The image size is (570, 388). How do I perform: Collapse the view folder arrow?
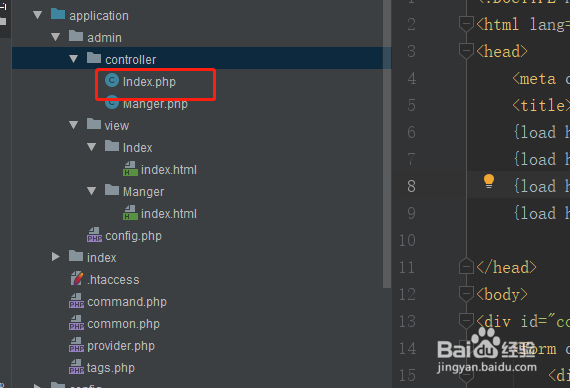tap(74, 125)
